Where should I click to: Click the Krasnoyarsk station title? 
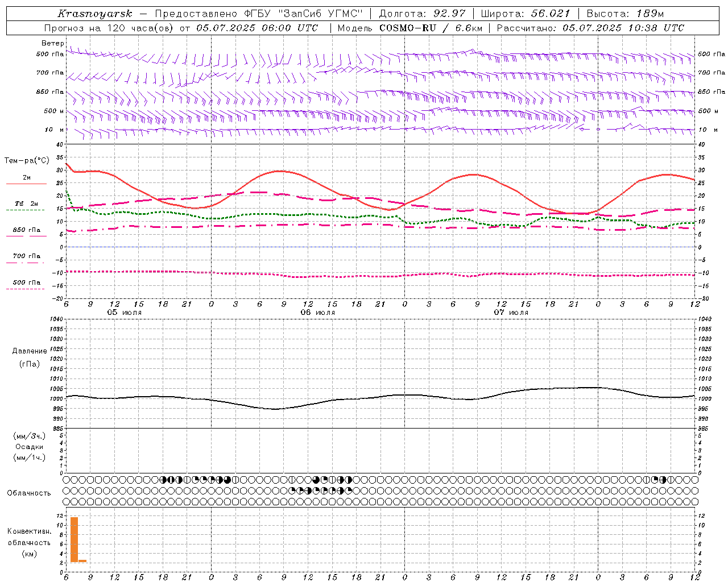pyautogui.click(x=94, y=14)
